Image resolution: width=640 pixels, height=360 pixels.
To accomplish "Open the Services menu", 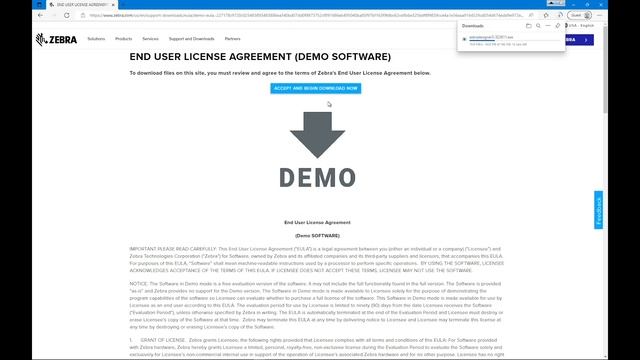I will coord(150,39).
